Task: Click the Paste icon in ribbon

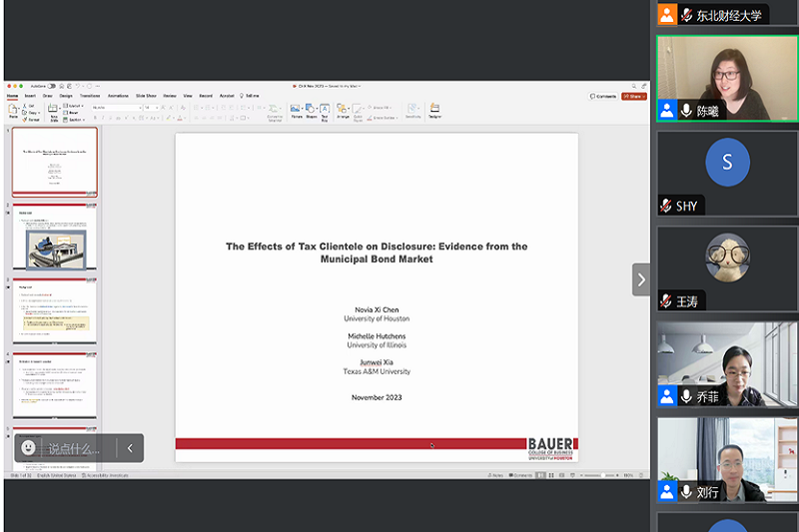Action: [14, 110]
